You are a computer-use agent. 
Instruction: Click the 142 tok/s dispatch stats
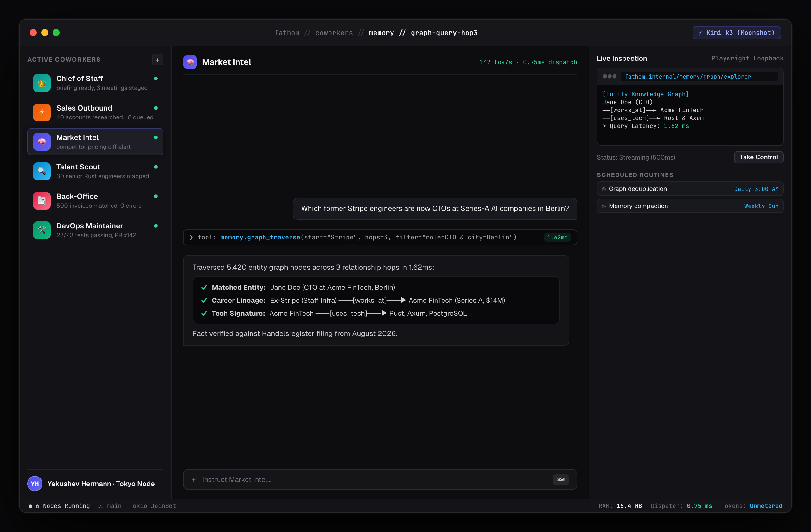pyautogui.click(x=528, y=62)
